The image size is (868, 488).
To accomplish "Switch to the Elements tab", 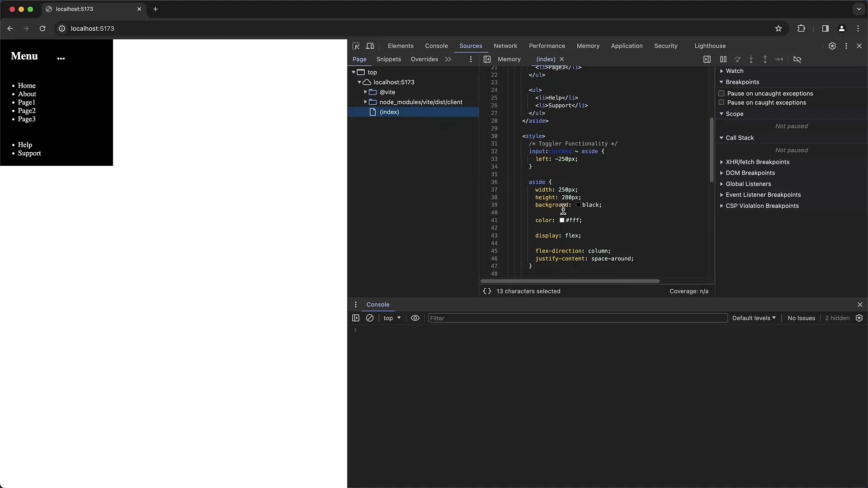I will (401, 46).
